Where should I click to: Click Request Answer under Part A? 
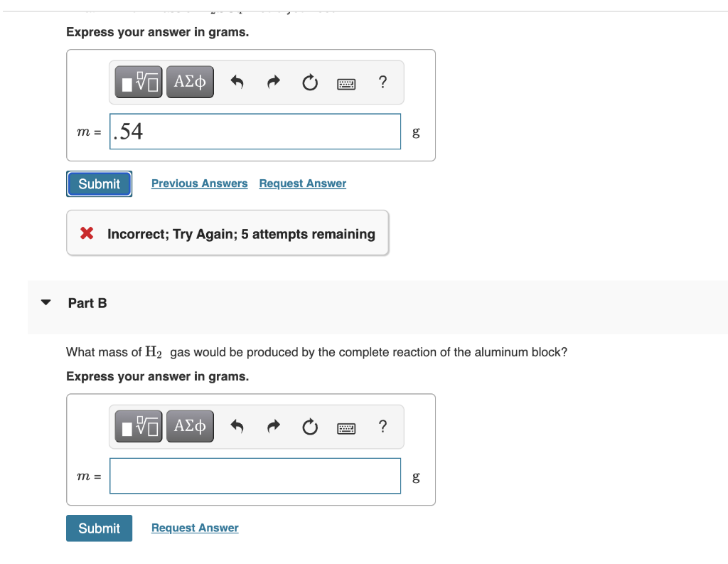click(302, 183)
